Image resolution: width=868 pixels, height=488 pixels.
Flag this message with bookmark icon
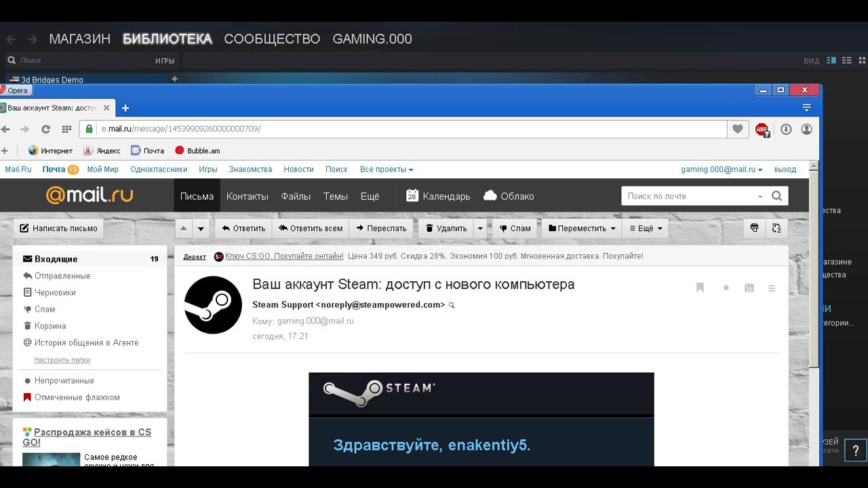[x=701, y=288]
